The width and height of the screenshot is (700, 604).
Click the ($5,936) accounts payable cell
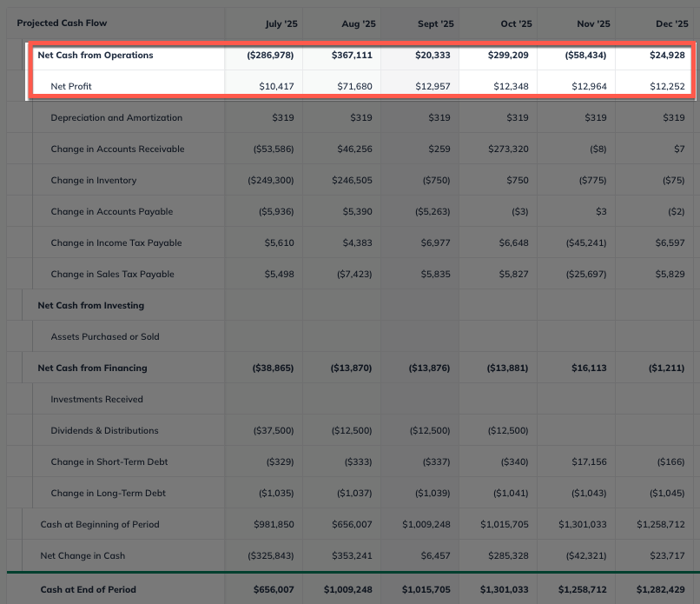point(276,211)
